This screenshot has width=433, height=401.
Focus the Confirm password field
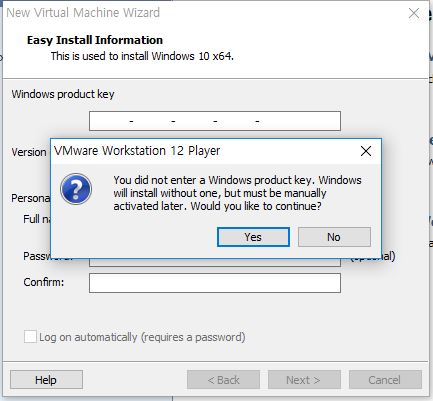click(x=215, y=283)
